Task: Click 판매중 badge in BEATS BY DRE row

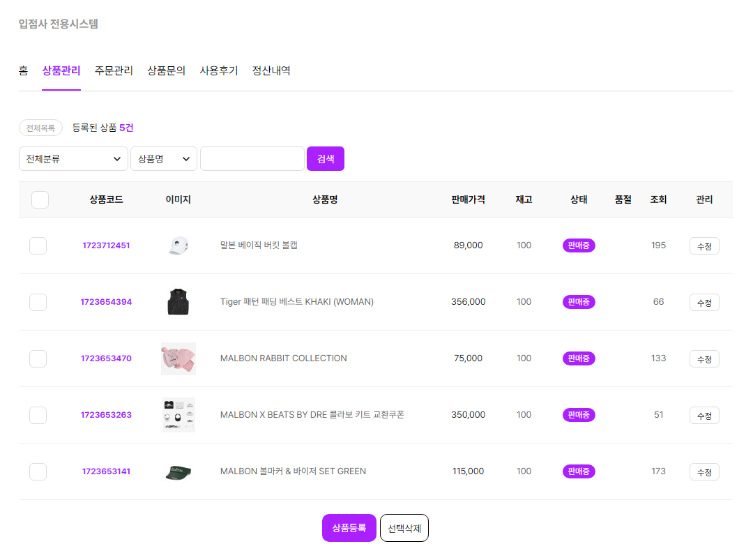Action: click(x=579, y=415)
